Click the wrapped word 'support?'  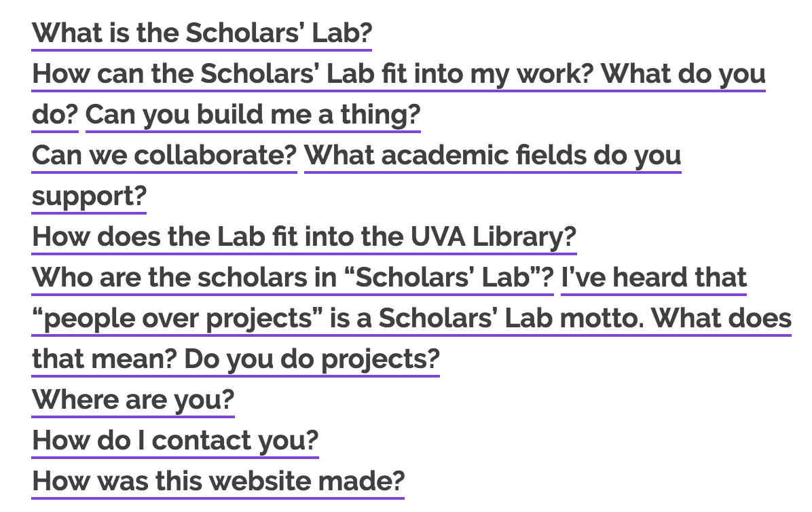pos(89,196)
